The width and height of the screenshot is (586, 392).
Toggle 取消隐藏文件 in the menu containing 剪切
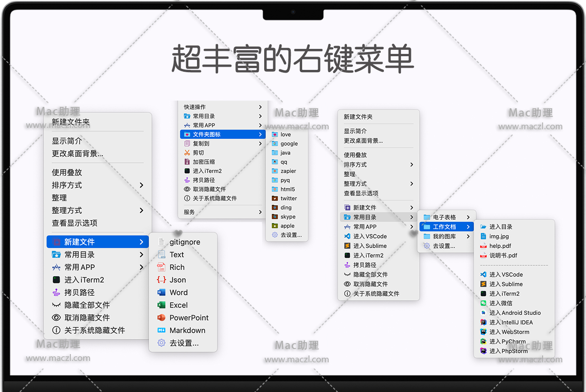pyautogui.click(x=209, y=189)
